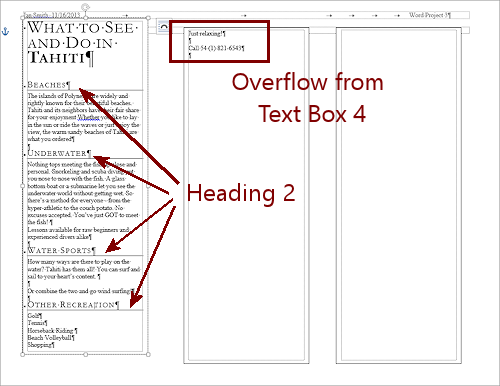500x386 pixels.
Task: Click the rotation handle above the text box
Action: coord(86,7)
